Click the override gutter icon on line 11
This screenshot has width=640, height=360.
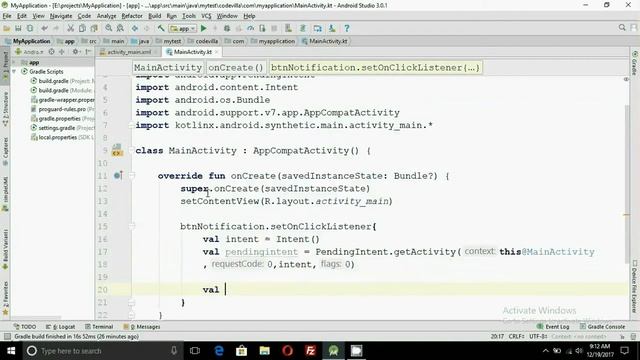(x=118, y=176)
